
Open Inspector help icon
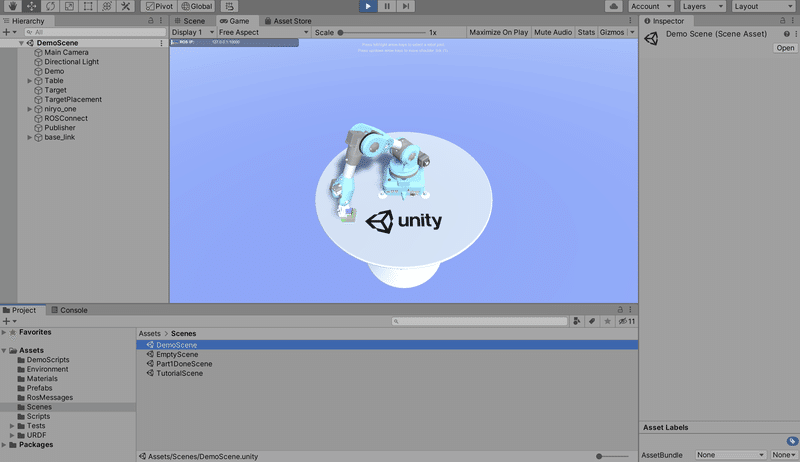point(787,34)
